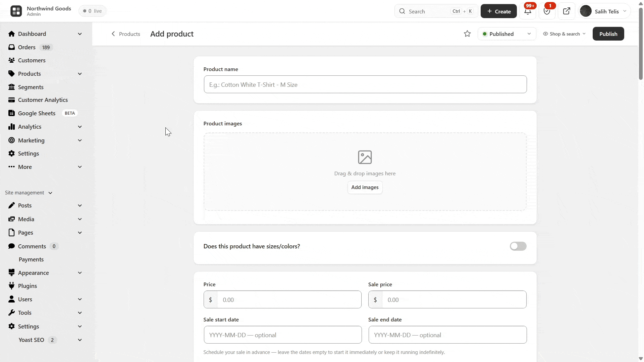This screenshot has width=644, height=362.
Task: Click the More ellipsis icon
Action: coord(11,167)
